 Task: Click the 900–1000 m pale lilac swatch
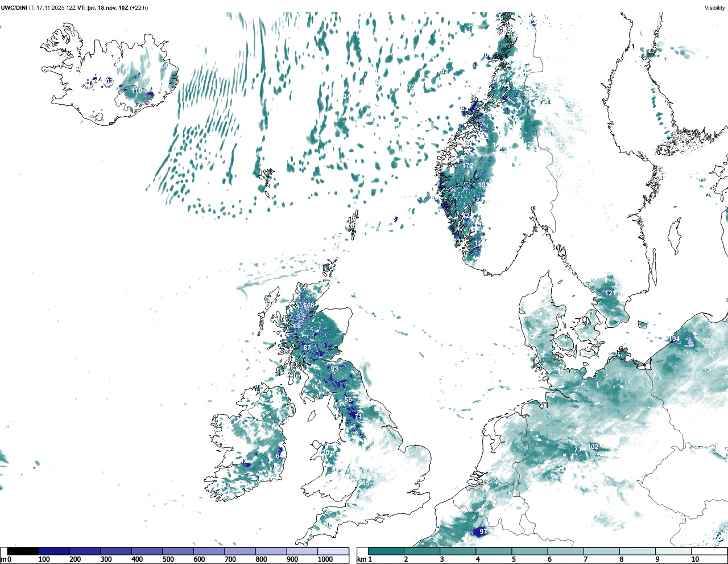302,551
